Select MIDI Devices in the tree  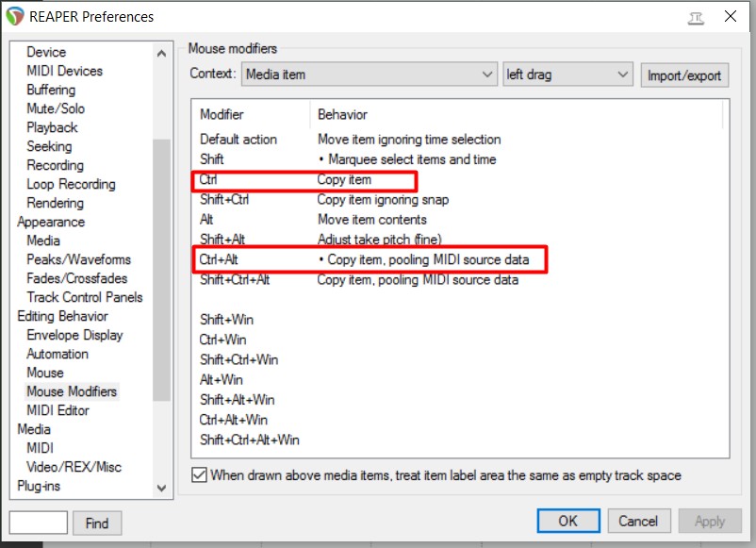[x=65, y=71]
